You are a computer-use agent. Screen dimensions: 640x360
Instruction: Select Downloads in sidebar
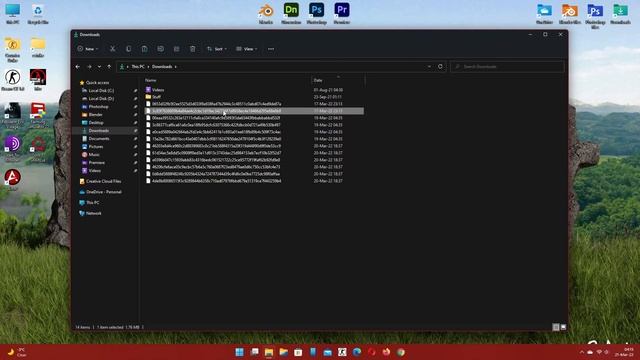tap(98, 131)
